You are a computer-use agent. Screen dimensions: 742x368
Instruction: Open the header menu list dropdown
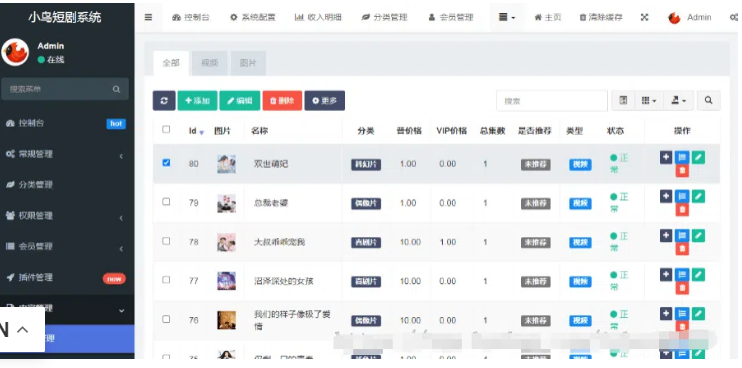point(507,18)
